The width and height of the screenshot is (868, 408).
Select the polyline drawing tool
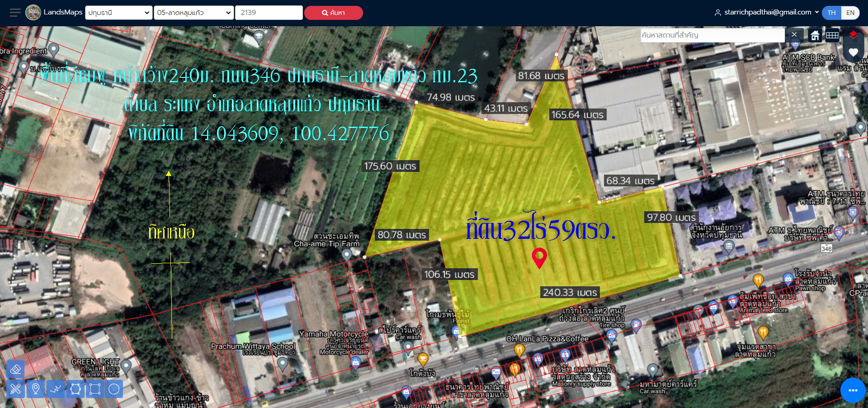[x=56, y=389]
